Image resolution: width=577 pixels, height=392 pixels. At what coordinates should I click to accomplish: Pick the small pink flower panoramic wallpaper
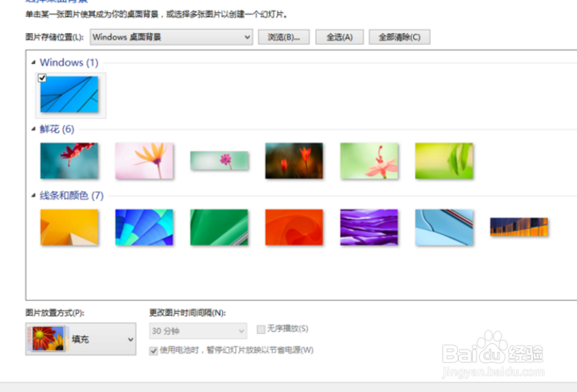coord(219,160)
